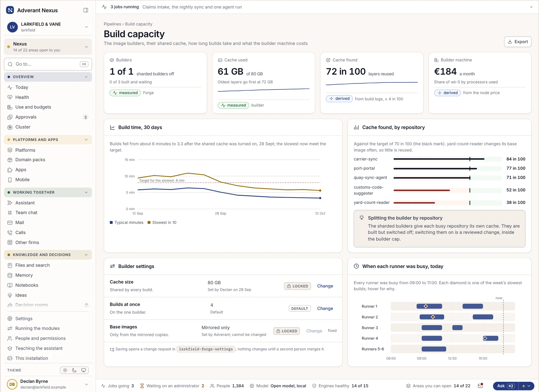Click Pipelines breadcrumb link
The width and height of the screenshot is (539, 392).
(x=112, y=24)
